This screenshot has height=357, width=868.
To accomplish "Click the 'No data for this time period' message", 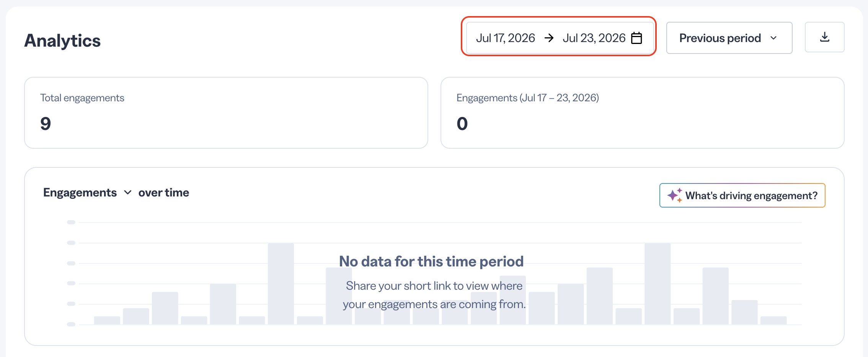I will 431,261.
